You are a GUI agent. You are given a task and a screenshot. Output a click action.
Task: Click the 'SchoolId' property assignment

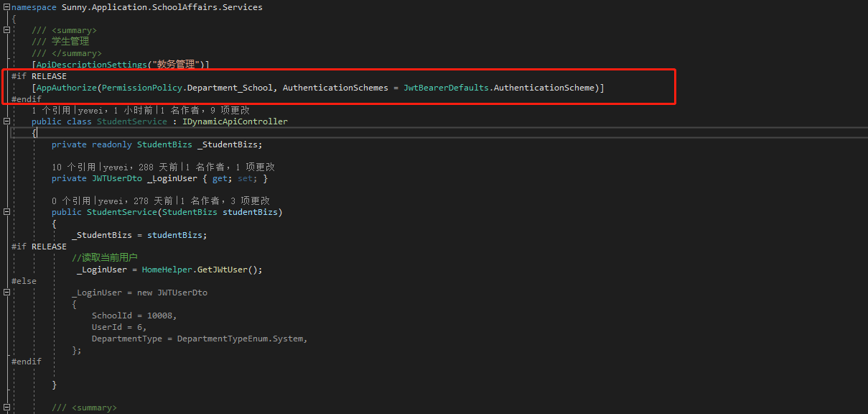pos(112,316)
